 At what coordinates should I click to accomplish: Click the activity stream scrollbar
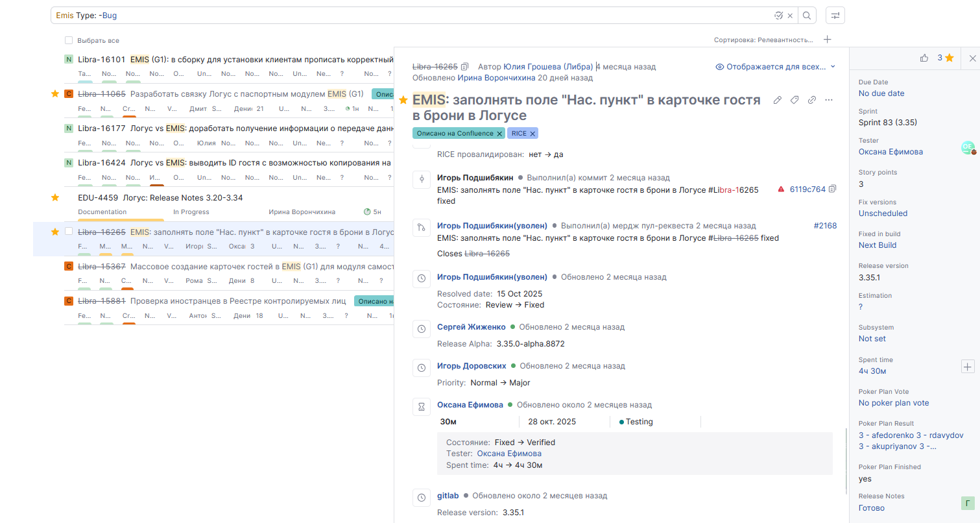pos(846,461)
